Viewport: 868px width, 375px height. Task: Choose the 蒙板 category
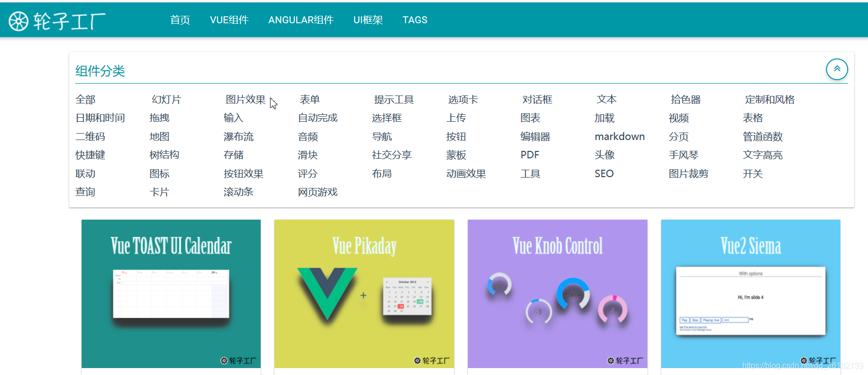point(456,155)
